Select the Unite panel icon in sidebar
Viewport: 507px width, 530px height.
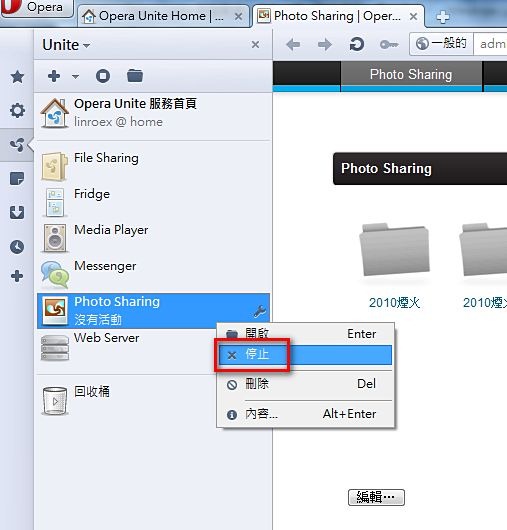tap(17, 145)
